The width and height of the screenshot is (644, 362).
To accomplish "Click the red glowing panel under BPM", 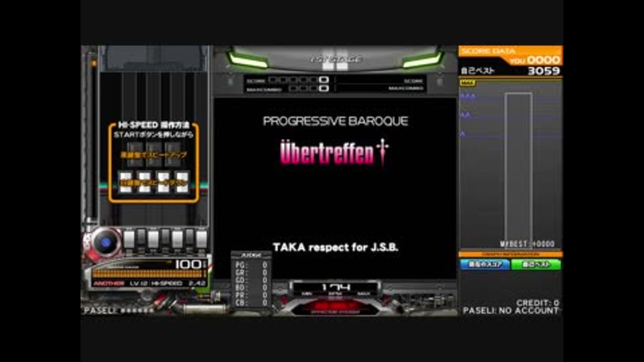I will coord(335,306).
